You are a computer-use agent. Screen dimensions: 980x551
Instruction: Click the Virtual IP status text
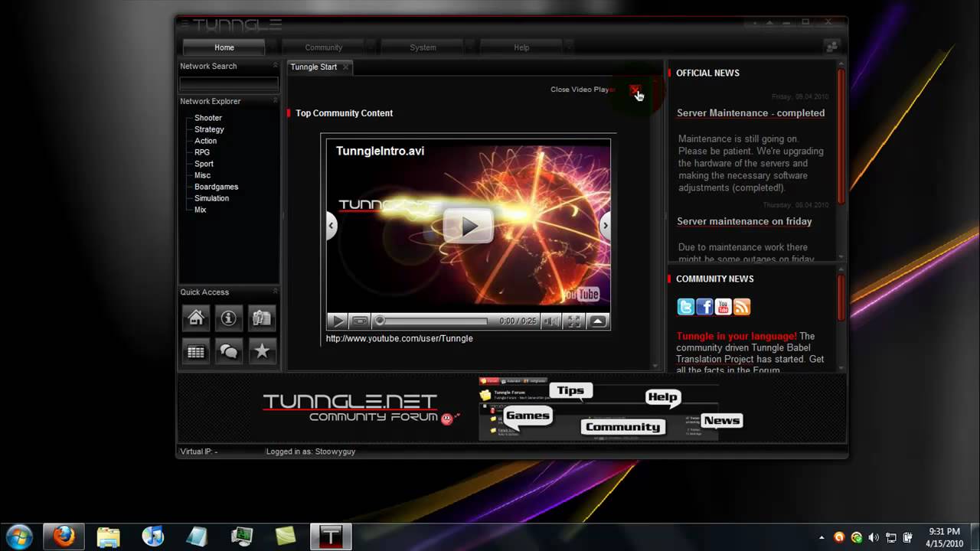[x=199, y=452]
